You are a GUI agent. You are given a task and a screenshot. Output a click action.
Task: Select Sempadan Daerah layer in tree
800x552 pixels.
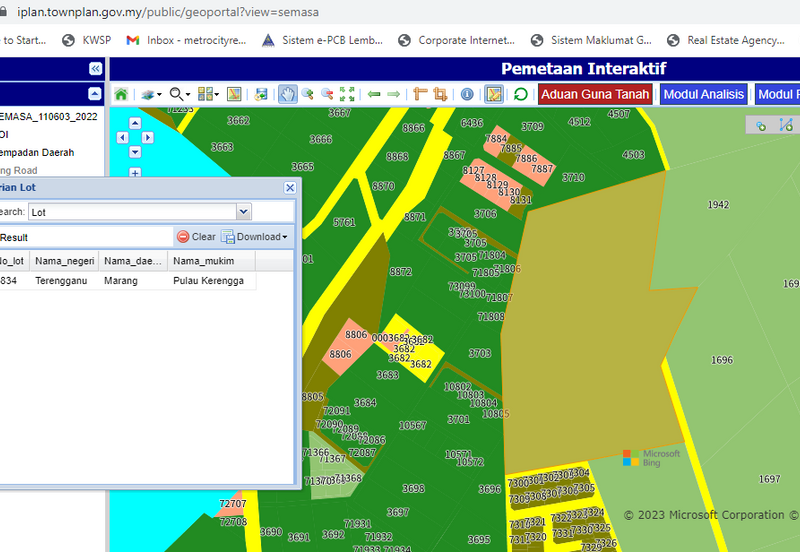click(37, 153)
